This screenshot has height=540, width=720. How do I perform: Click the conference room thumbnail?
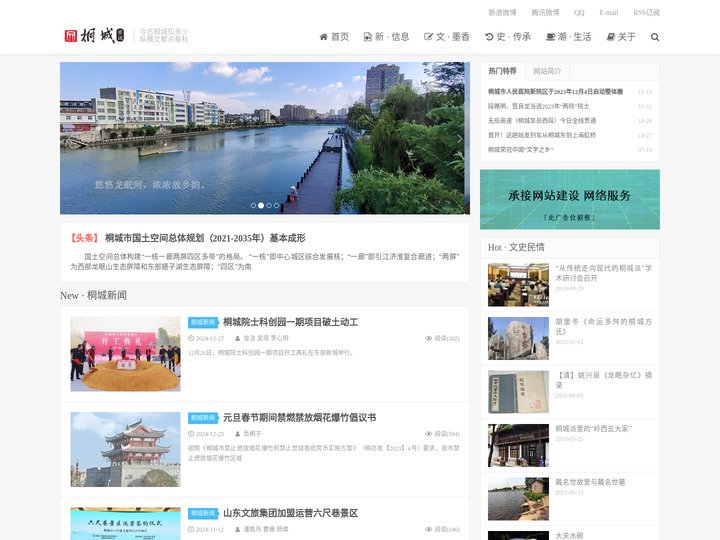518,285
